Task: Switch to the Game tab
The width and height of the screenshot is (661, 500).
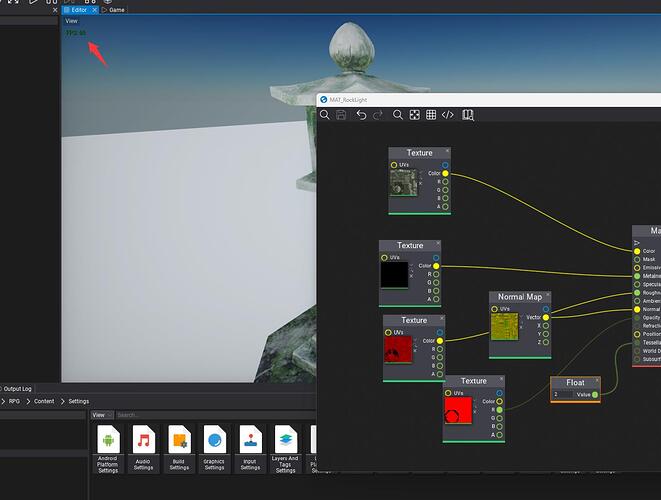Action: click(113, 10)
